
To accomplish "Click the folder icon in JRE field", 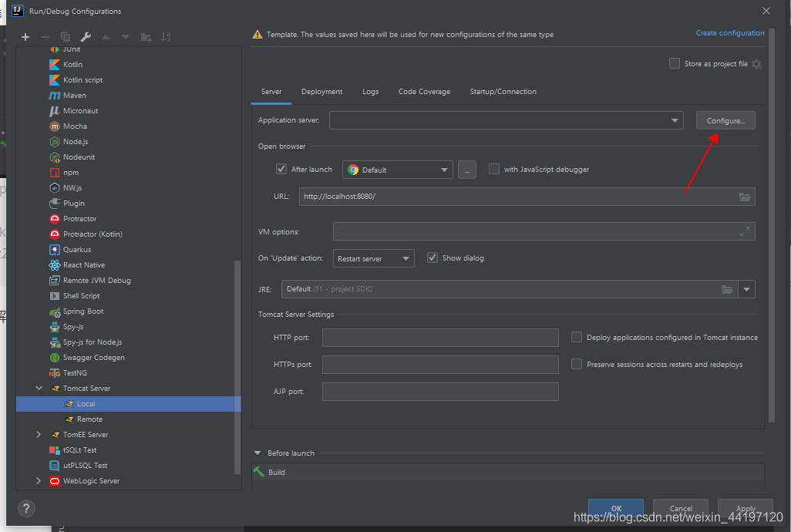I will (x=726, y=289).
